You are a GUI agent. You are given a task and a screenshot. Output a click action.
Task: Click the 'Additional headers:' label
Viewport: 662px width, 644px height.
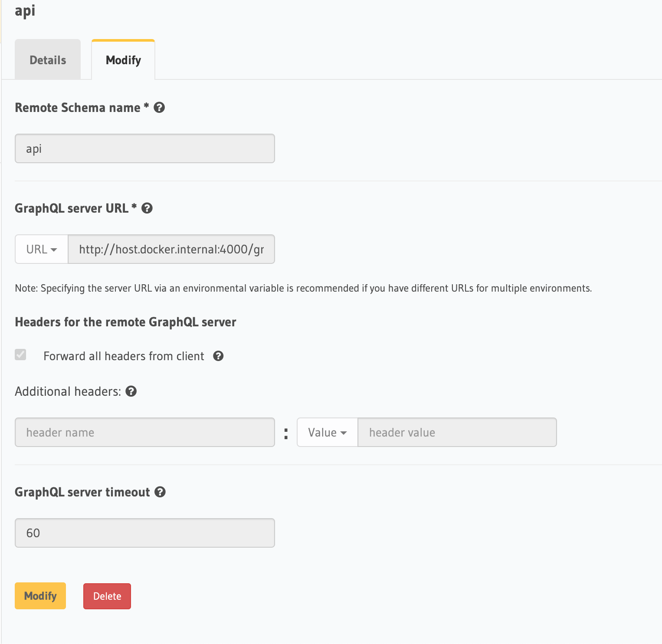pos(68,391)
